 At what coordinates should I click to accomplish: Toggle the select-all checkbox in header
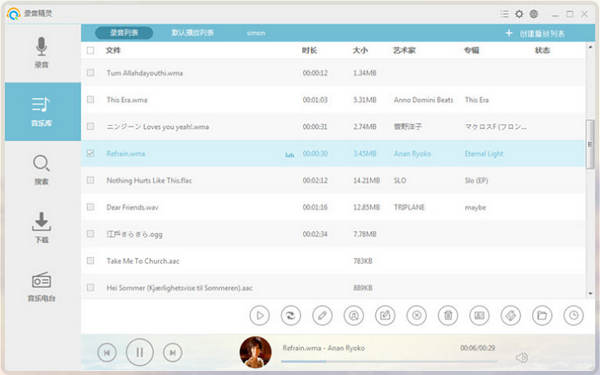tap(90, 50)
